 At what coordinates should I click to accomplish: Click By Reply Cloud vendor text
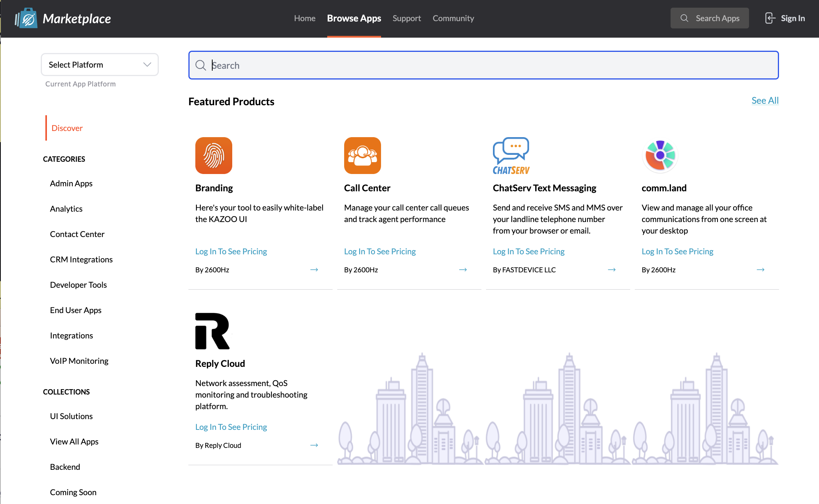coord(218,445)
